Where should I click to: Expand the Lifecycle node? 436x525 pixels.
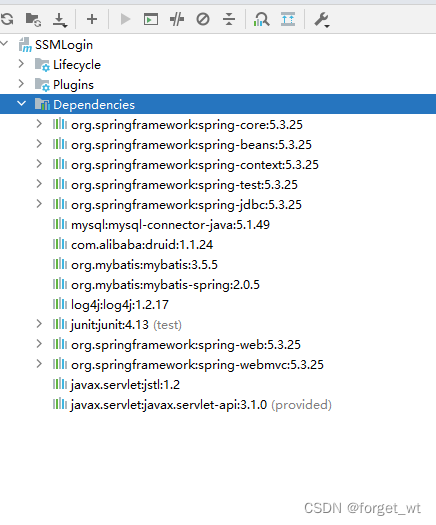tap(21, 64)
